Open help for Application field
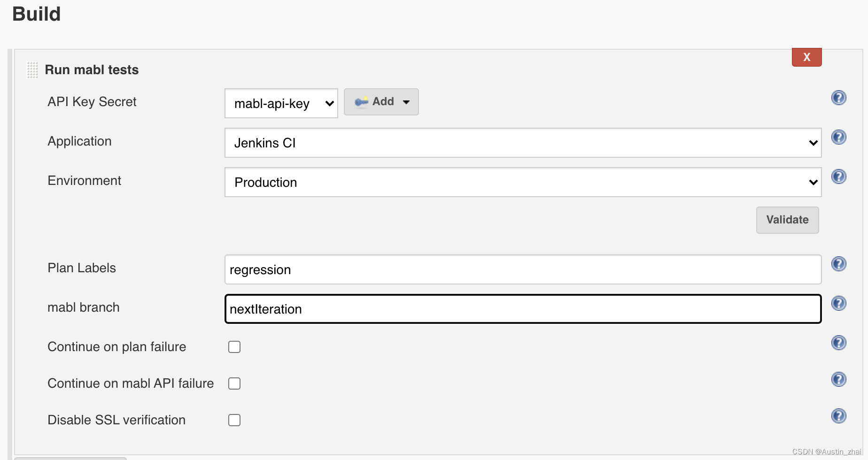This screenshot has width=868, height=460. 838,137
